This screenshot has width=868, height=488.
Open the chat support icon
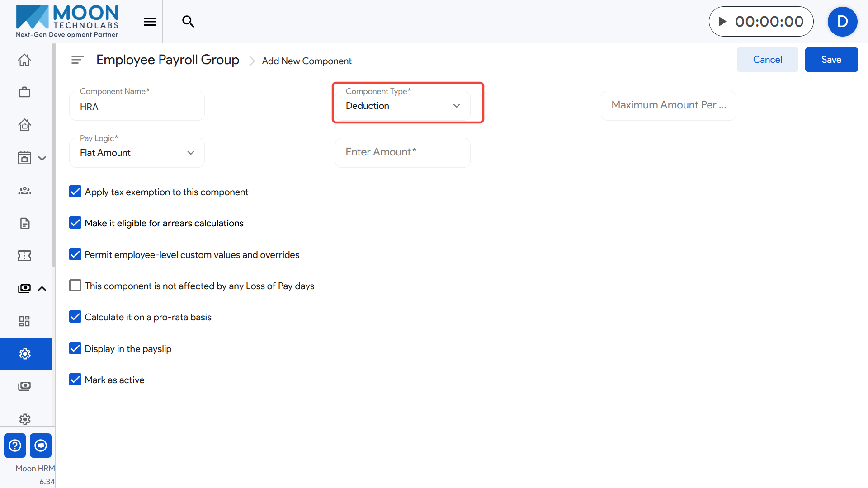pyautogui.click(x=41, y=446)
